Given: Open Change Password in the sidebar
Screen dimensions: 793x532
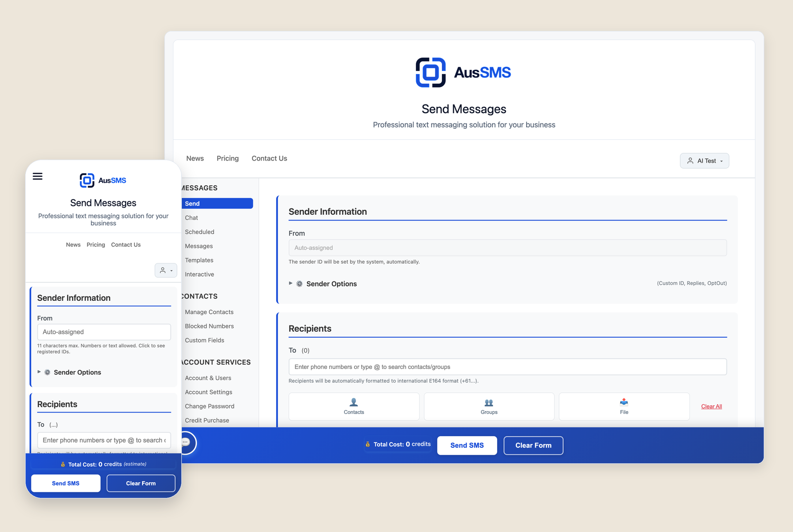Looking at the screenshot, I should 209,406.
